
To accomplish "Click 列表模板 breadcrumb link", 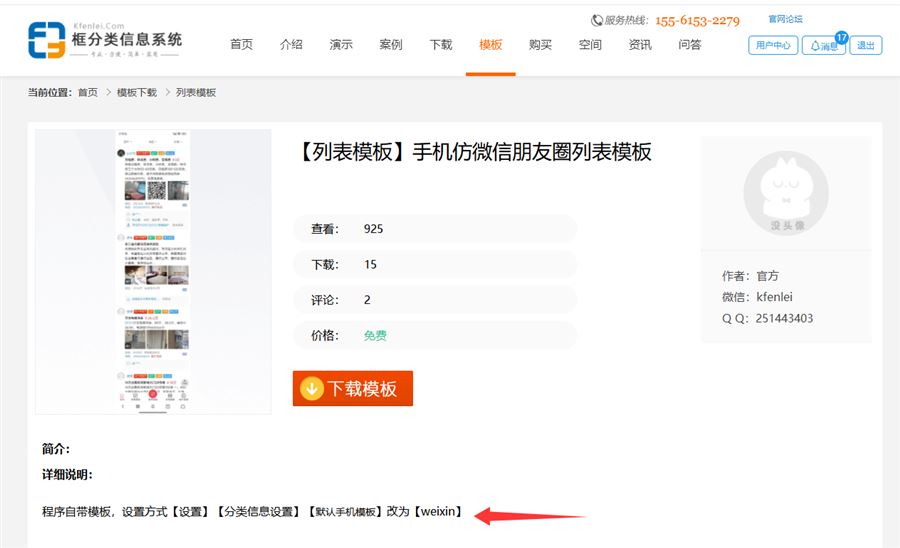I will coord(196,93).
